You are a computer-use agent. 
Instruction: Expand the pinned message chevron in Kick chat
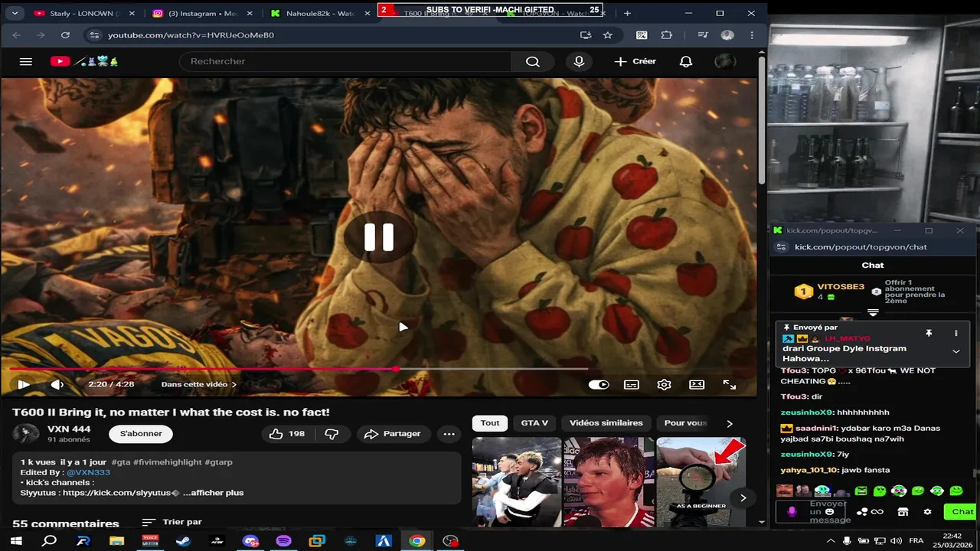(956, 351)
